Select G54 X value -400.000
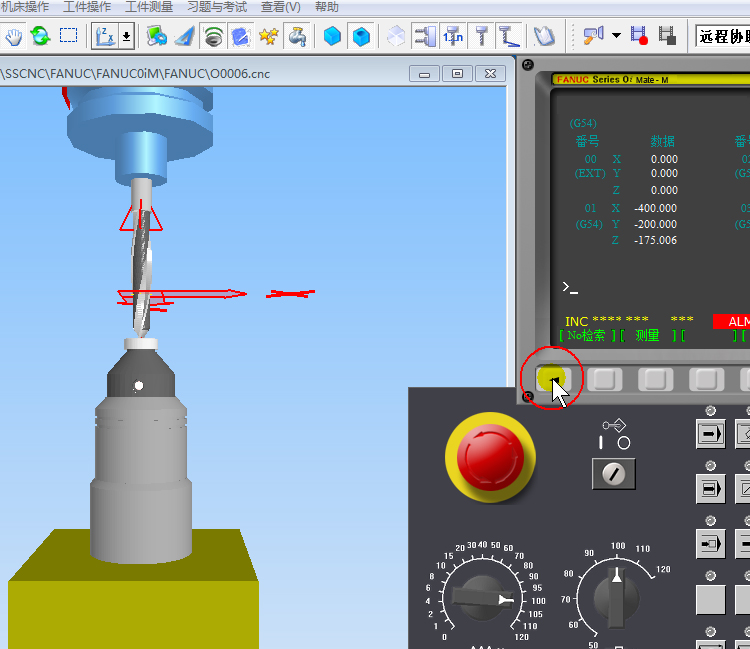The width and height of the screenshot is (750, 649). point(655,208)
